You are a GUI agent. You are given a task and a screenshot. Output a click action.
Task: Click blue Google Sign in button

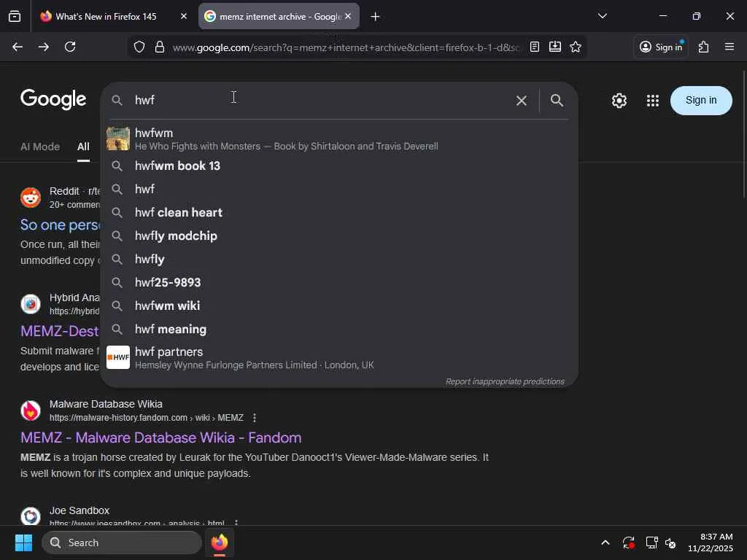tap(701, 101)
